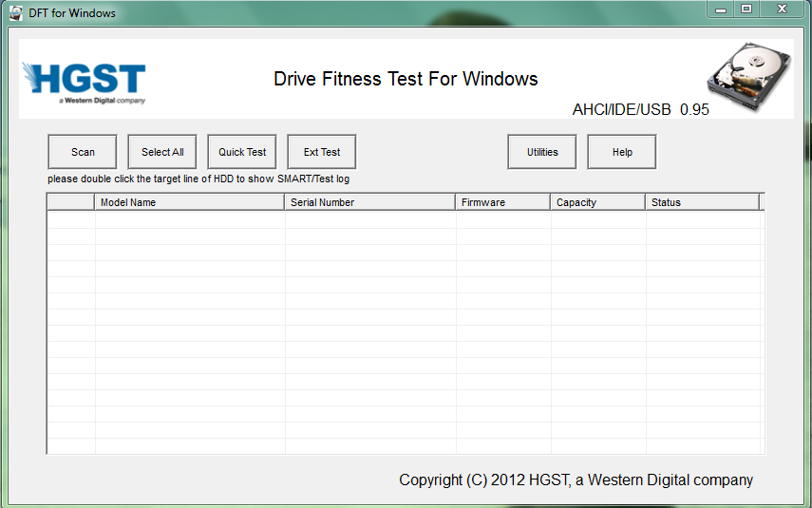812x508 pixels.
Task: Click the 'AHCI/IDE/USB 0.95' version text
Action: (x=641, y=109)
